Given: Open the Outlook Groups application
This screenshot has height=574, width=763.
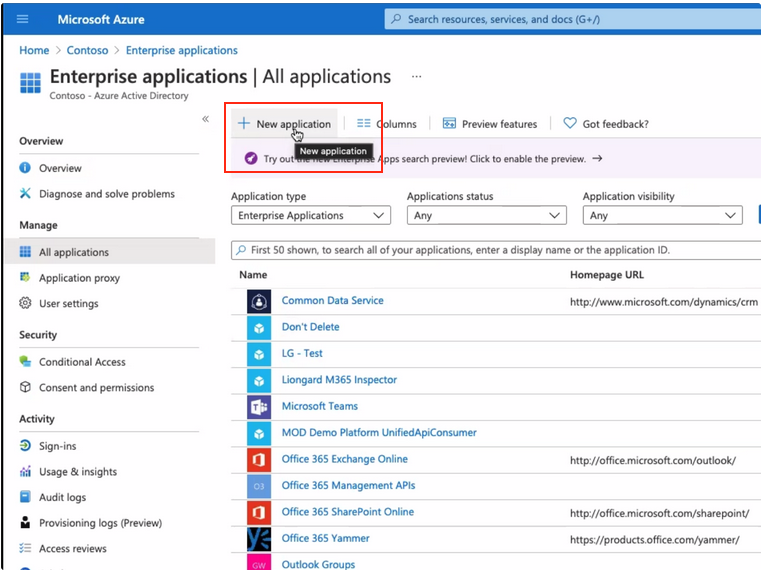Looking at the screenshot, I should coord(318,564).
